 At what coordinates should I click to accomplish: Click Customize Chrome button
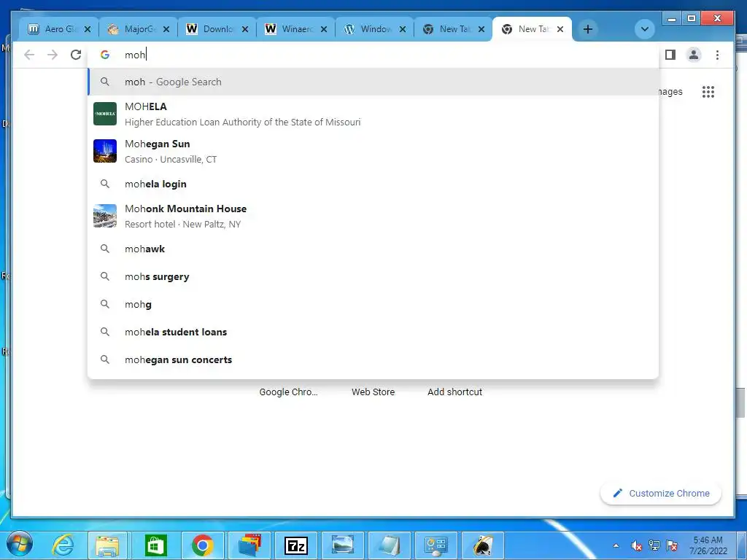[x=661, y=494]
